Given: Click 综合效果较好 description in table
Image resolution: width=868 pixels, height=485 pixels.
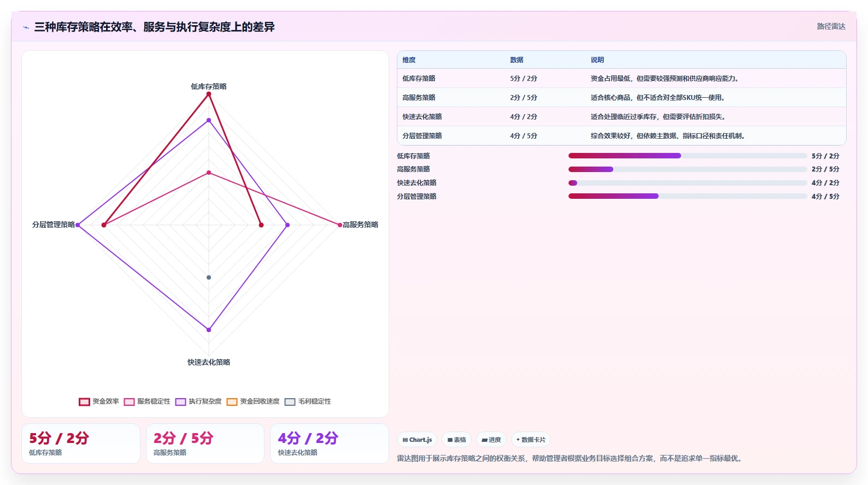Looking at the screenshot, I should 668,136.
